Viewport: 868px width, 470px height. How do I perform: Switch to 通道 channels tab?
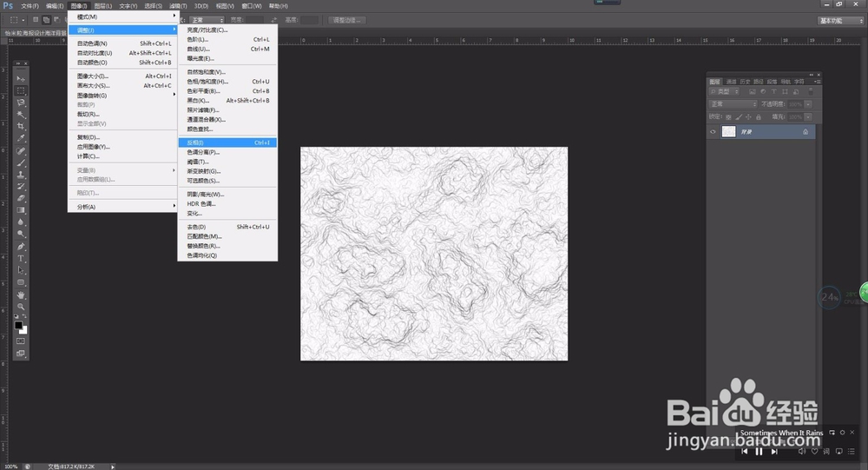point(731,82)
